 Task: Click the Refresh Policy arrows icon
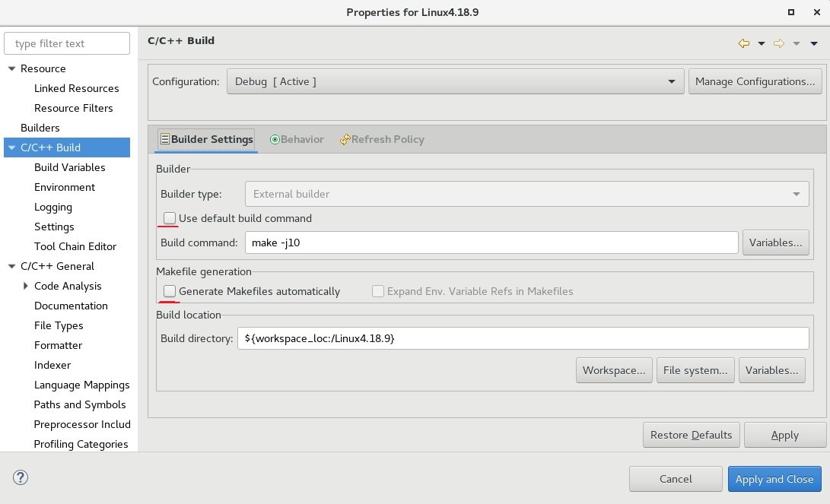344,139
